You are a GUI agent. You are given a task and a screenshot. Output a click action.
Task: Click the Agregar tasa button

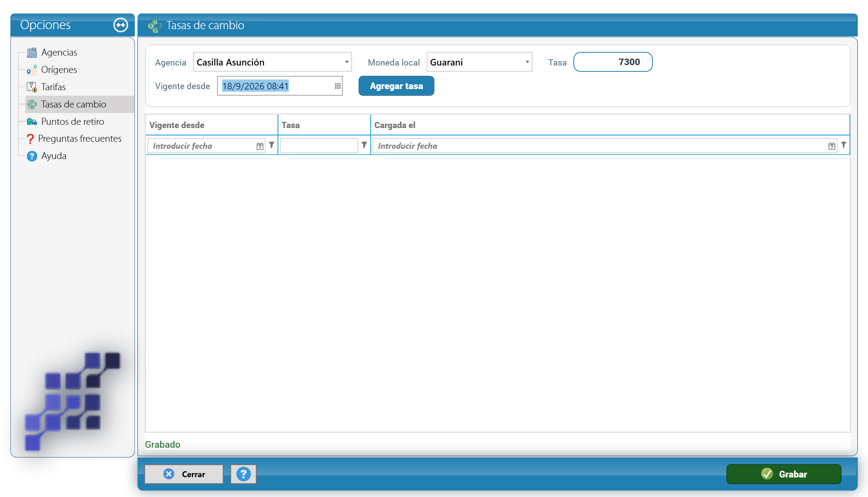(x=396, y=86)
